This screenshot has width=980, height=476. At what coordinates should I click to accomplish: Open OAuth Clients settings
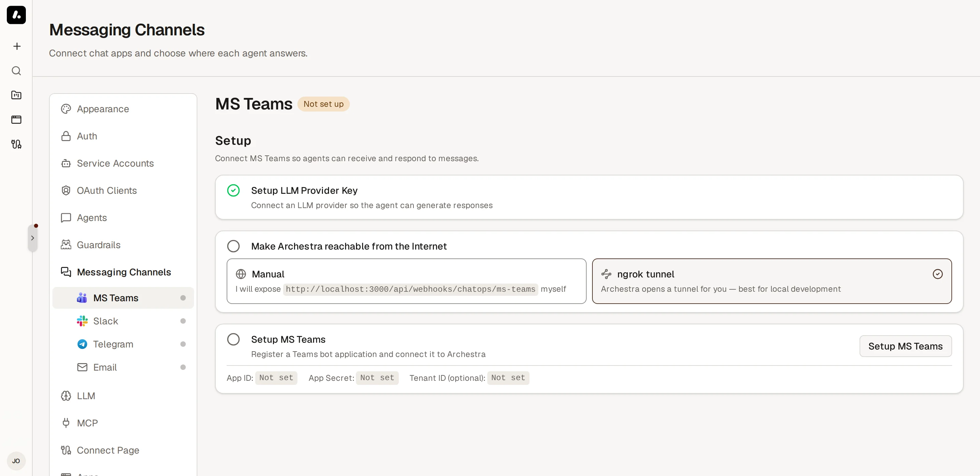(x=123, y=190)
